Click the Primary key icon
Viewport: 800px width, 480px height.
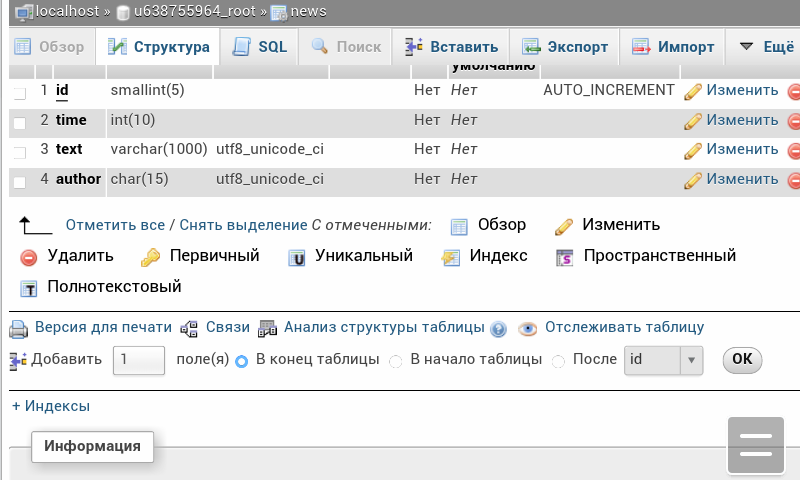coord(150,257)
